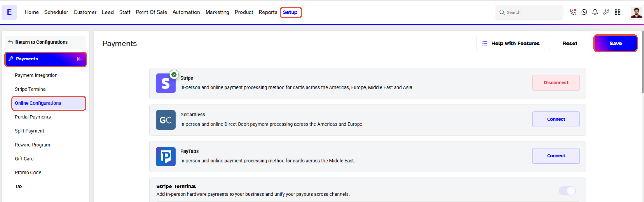Open the notifications bell
644x202 pixels.
595,12
